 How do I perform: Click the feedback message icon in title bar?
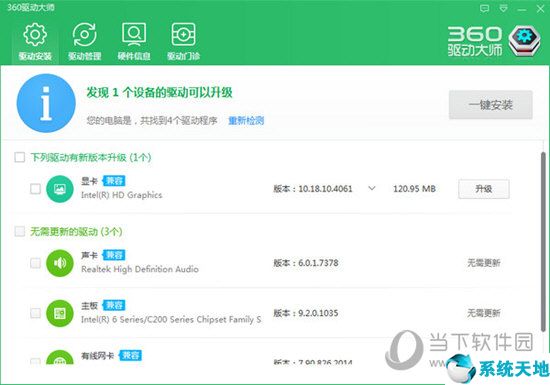point(484,9)
